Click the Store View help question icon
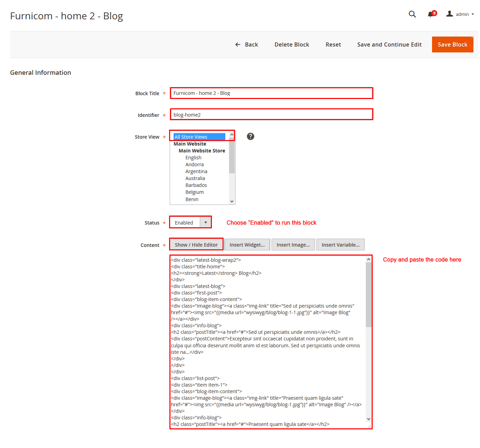This screenshot has height=448, width=480. pyautogui.click(x=251, y=137)
